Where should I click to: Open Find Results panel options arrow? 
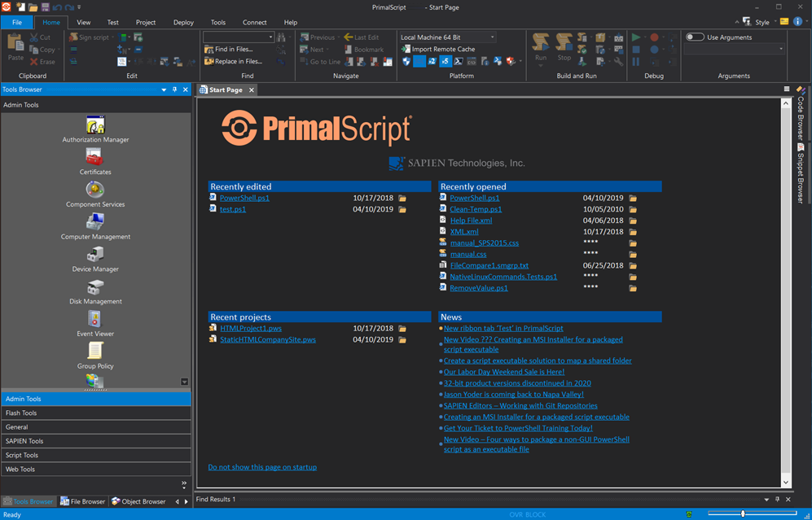pos(767,500)
